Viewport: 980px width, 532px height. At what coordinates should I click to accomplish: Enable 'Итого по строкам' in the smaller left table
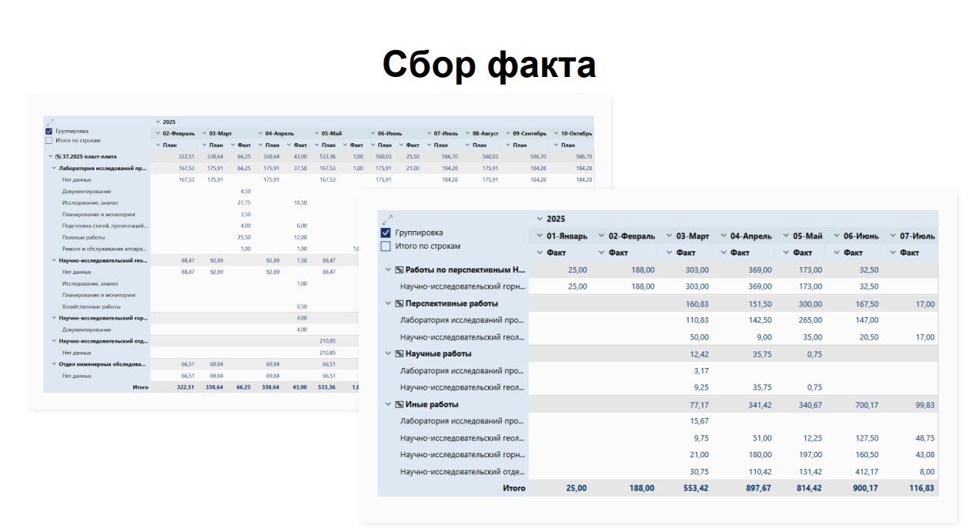[x=49, y=141]
